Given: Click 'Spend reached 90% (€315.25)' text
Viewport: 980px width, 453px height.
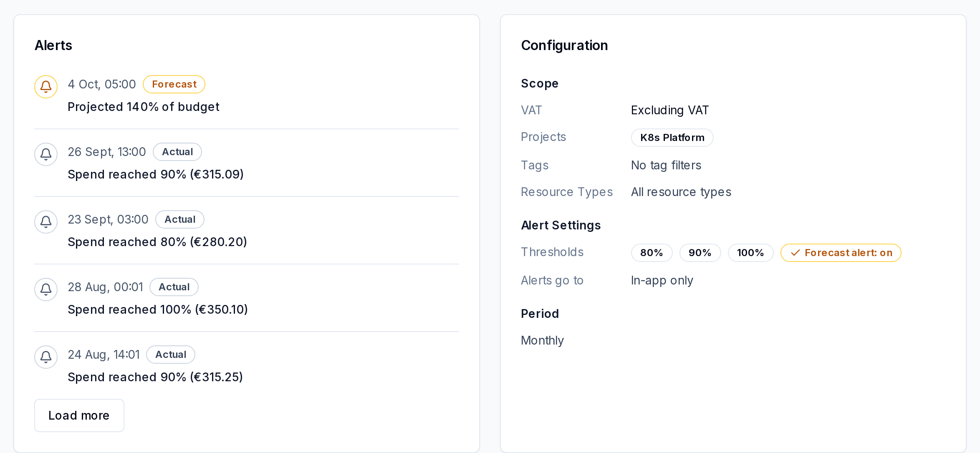Looking at the screenshot, I should click(x=155, y=377).
